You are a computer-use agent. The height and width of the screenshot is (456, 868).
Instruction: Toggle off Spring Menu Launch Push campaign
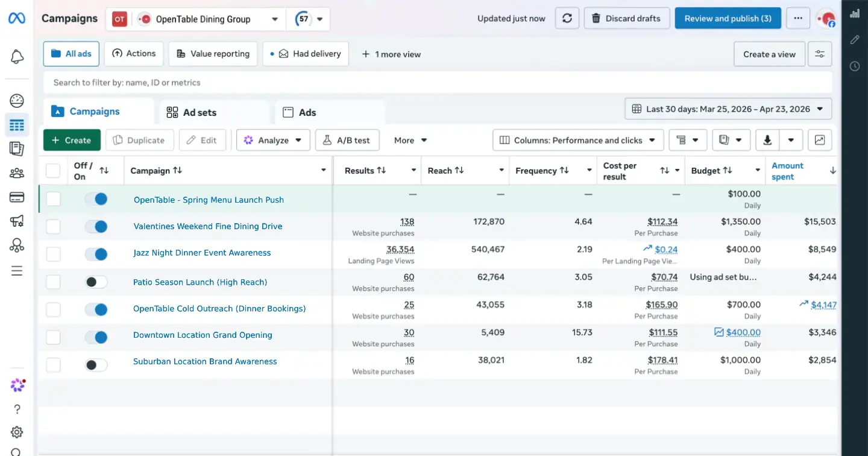pyautogui.click(x=96, y=199)
